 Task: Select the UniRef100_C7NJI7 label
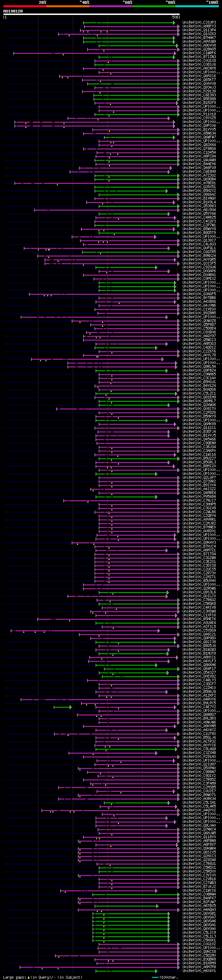click(199, 501)
